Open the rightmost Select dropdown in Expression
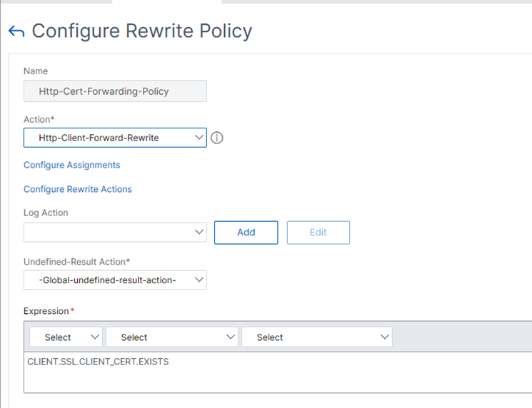 pyautogui.click(x=317, y=337)
